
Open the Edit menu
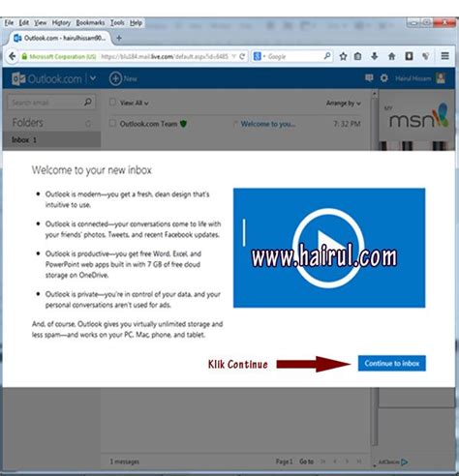point(24,23)
